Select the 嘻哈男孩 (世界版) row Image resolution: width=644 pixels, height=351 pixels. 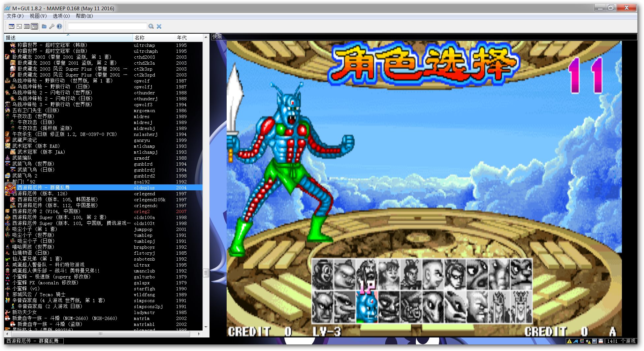coord(103,247)
